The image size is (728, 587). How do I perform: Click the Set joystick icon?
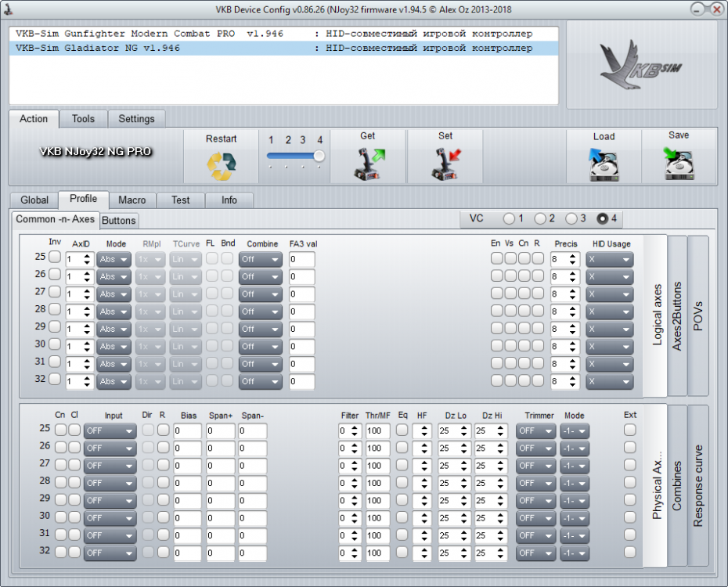click(445, 164)
